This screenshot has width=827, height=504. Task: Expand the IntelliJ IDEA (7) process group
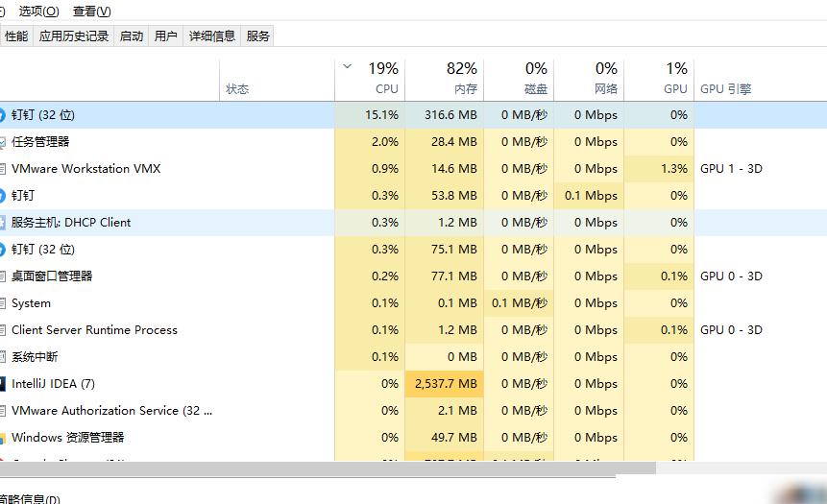pyautogui.click(x=413, y=384)
